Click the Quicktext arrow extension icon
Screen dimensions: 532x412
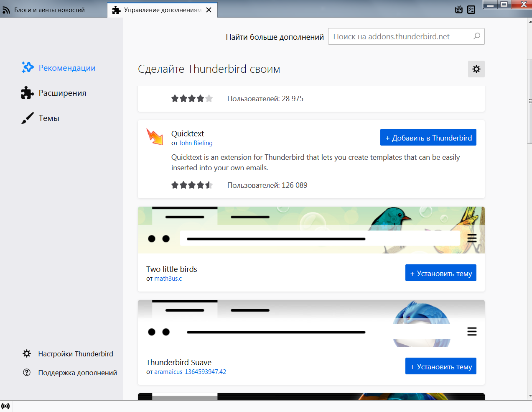click(155, 137)
